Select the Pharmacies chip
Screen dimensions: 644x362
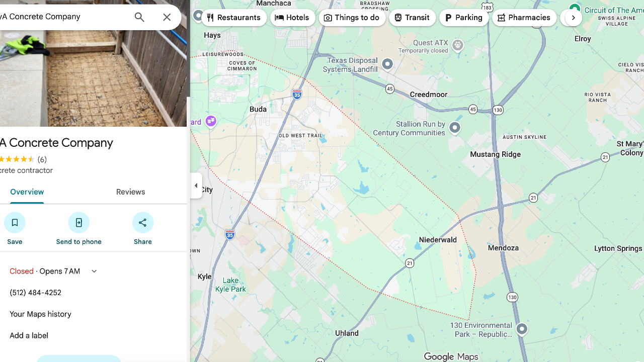pos(524,18)
